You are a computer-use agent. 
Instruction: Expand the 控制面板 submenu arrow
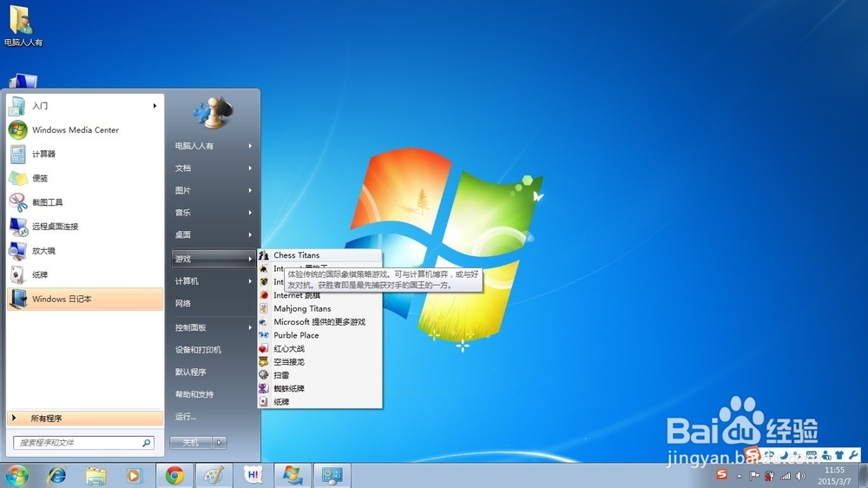(250, 327)
